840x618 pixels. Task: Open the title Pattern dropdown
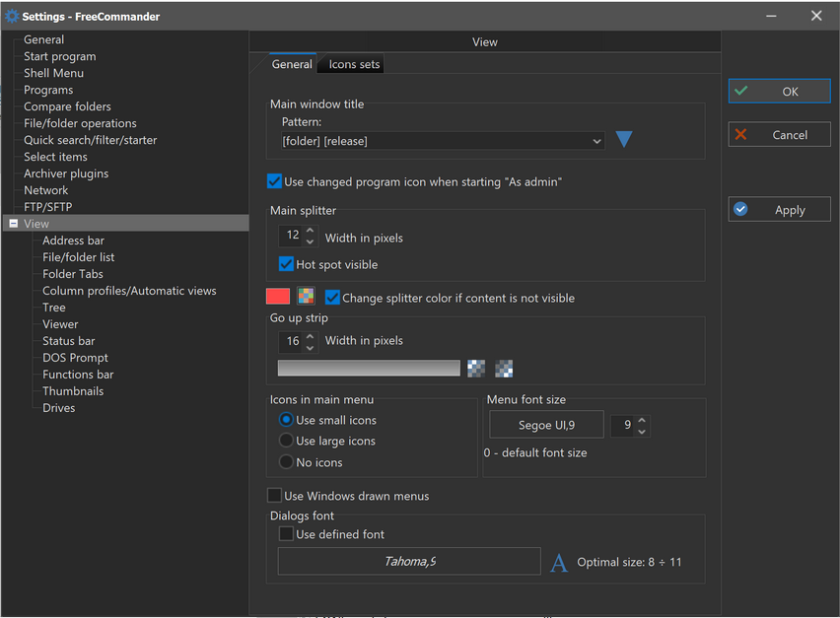[596, 141]
